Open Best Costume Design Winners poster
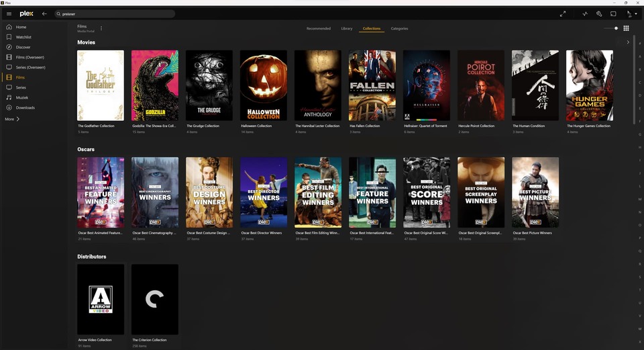This screenshot has width=644, height=350. click(209, 193)
